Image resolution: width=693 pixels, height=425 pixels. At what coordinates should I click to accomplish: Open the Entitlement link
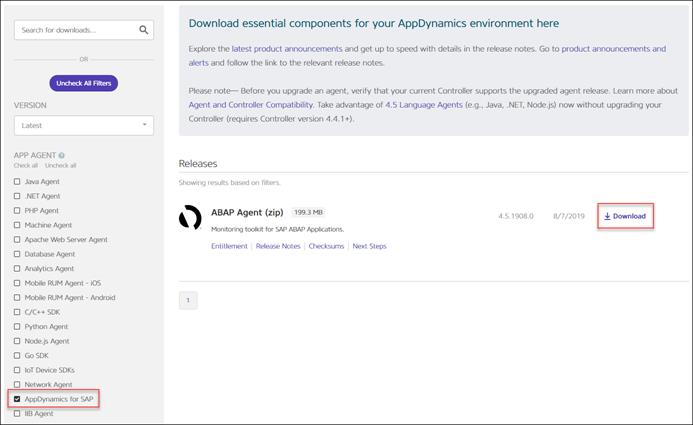coord(229,246)
